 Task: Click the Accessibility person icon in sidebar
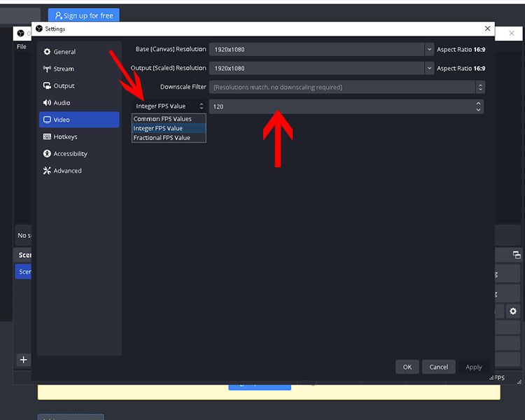point(47,154)
